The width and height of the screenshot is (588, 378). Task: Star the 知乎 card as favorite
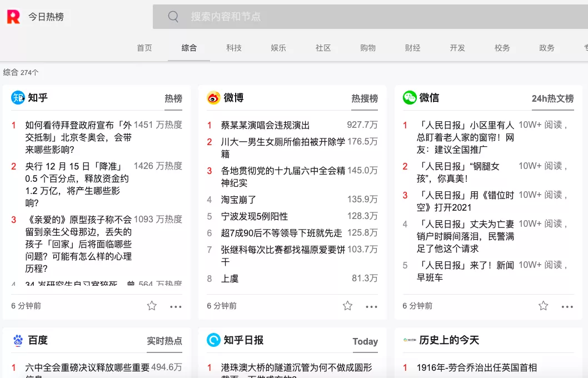pyautogui.click(x=151, y=305)
